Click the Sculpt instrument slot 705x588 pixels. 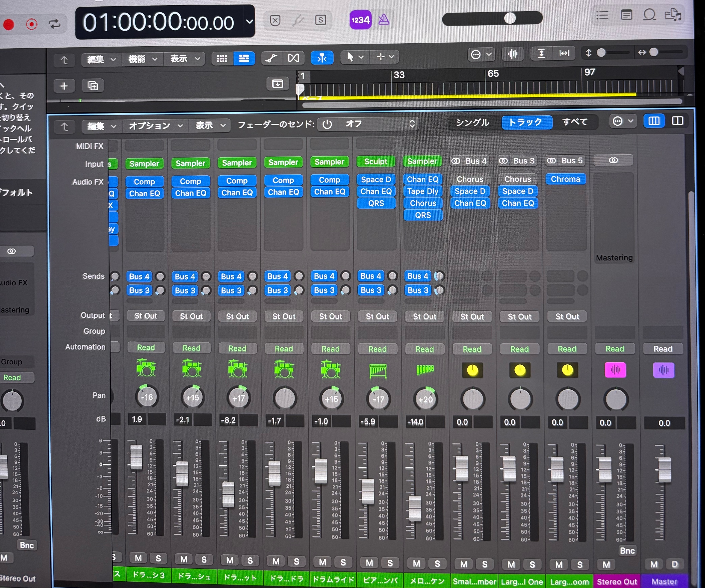pos(376,162)
